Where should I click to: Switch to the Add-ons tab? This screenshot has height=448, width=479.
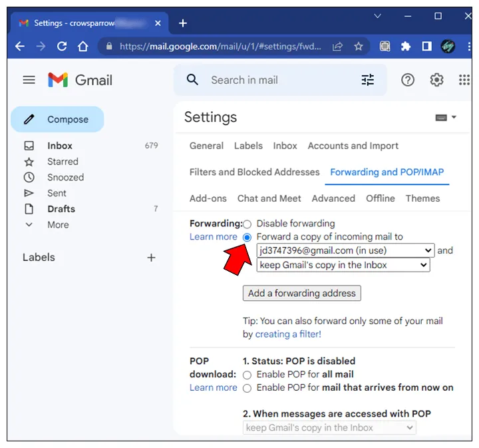(208, 198)
